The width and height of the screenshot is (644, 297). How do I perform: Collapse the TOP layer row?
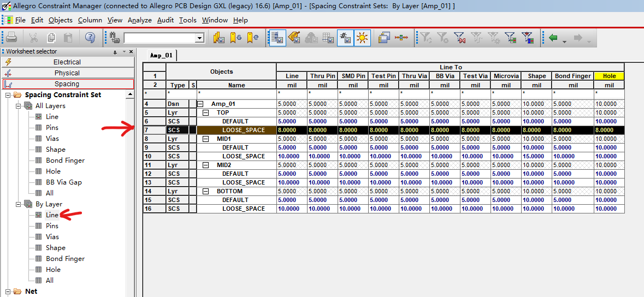tap(206, 112)
